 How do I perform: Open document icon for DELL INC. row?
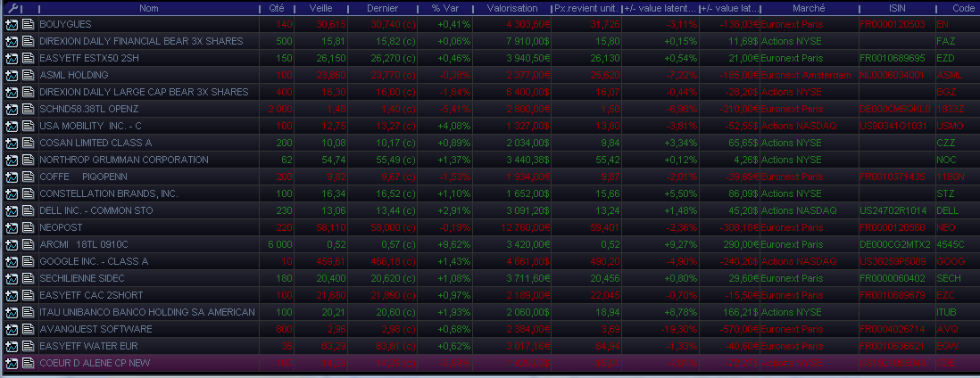(29, 210)
